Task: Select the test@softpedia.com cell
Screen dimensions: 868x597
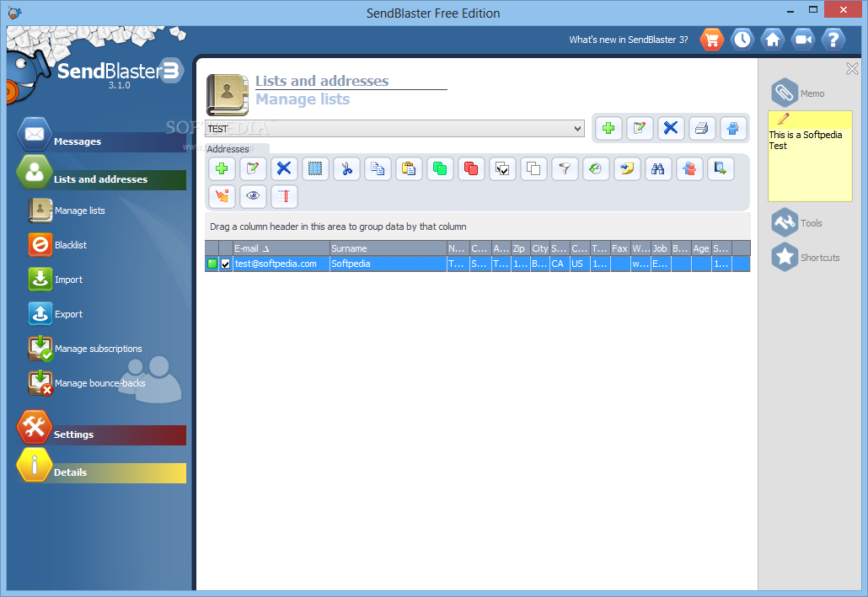Action: coord(281,264)
